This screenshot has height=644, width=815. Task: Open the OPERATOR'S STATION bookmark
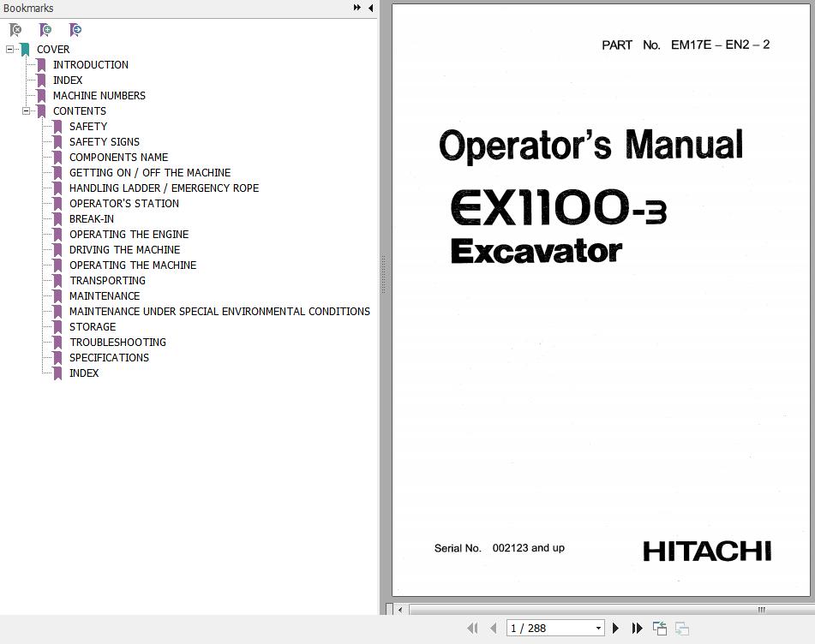[x=124, y=204]
